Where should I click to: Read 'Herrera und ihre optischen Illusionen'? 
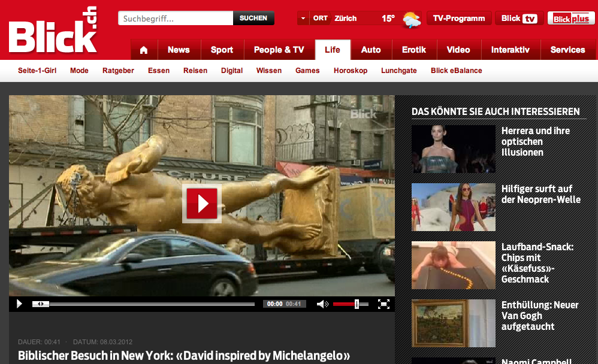click(x=536, y=141)
